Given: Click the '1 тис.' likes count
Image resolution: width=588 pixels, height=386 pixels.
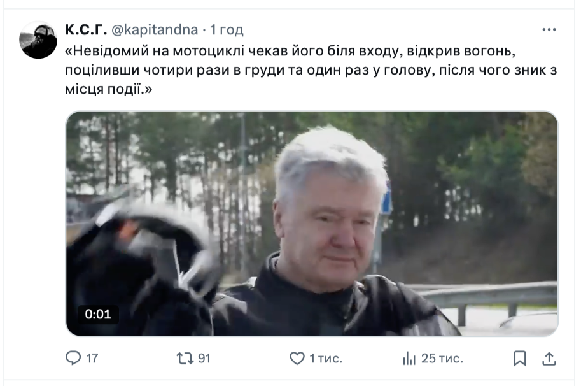Looking at the screenshot, I should 326,358.
